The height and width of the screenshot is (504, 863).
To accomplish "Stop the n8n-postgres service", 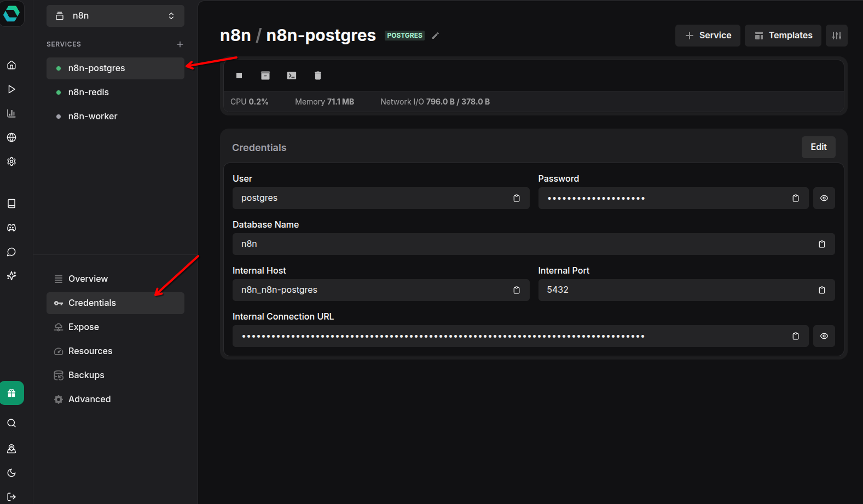I will (x=239, y=76).
